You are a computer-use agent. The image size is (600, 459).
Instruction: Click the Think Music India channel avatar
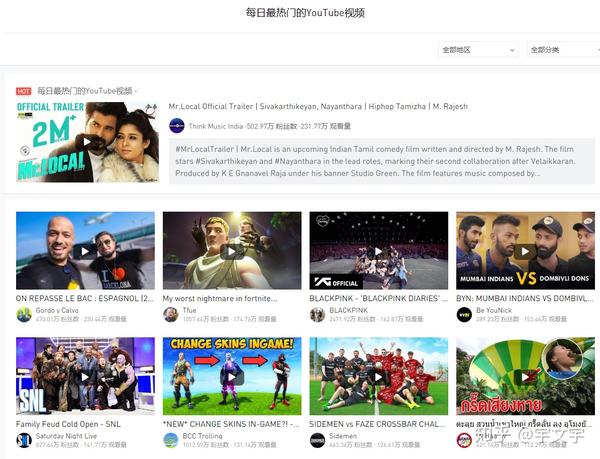[x=177, y=126]
